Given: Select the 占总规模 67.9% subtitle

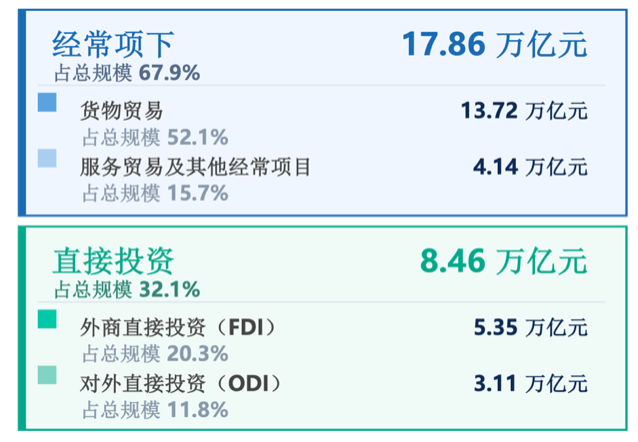Looking at the screenshot, I should [127, 73].
